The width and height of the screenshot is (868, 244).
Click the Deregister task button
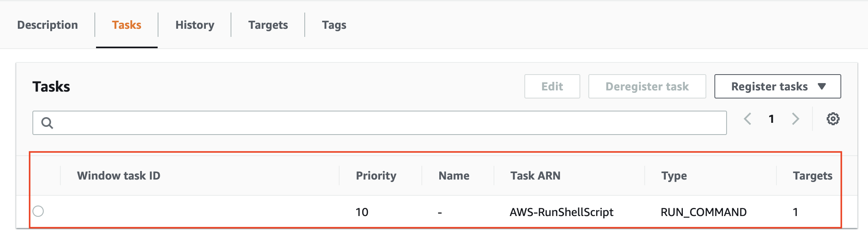pyautogui.click(x=647, y=86)
